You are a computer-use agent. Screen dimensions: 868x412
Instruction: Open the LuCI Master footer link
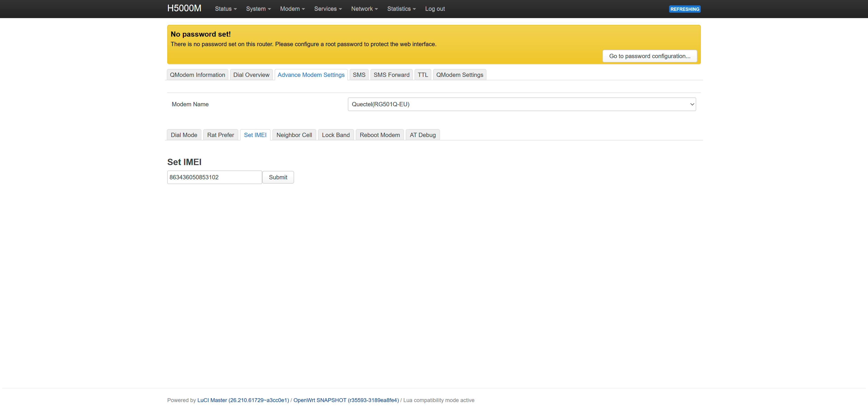(243, 400)
